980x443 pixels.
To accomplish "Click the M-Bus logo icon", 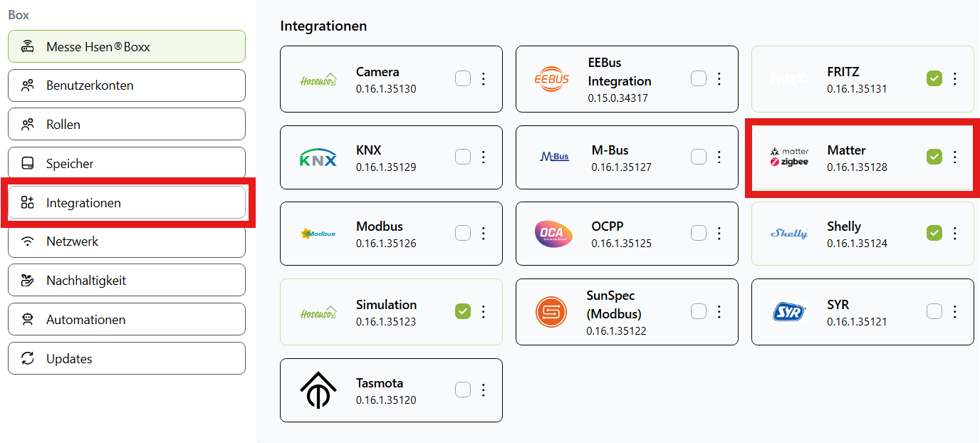I will [x=555, y=157].
